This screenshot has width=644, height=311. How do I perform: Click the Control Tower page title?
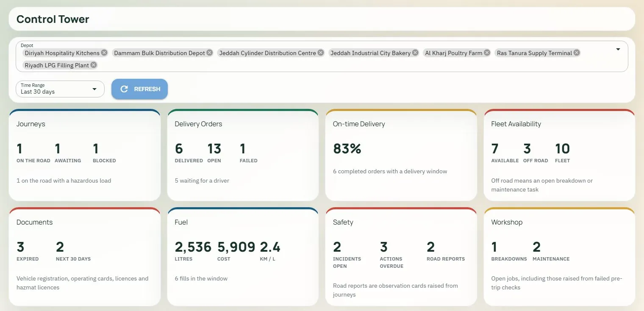[53, 19]
